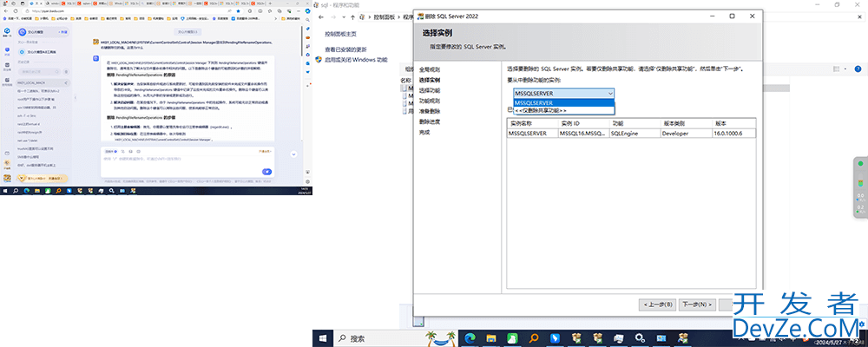Click the 版本类别 column header

(686, 123)
